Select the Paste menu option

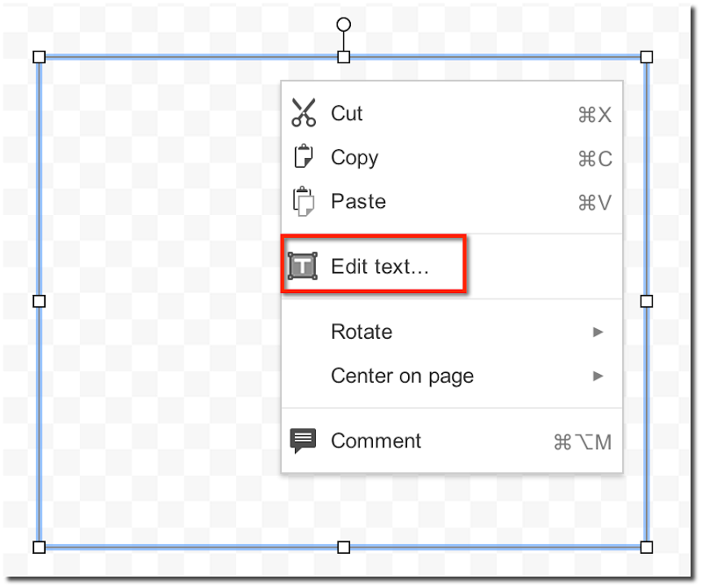(452, 201)
